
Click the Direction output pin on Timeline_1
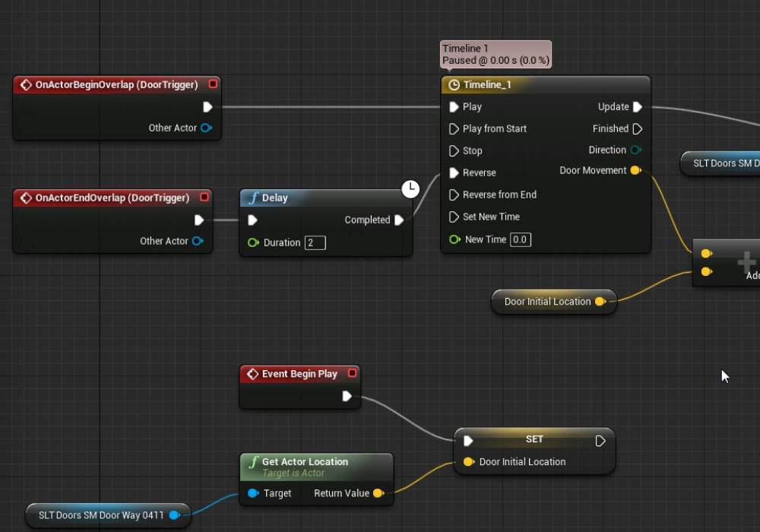pos(637,150)
